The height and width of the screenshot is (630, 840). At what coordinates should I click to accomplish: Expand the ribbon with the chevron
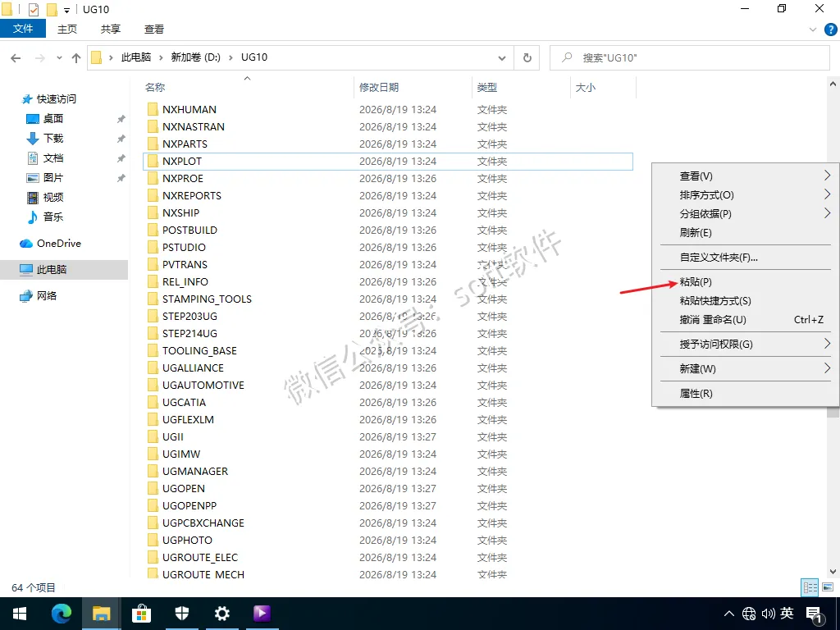point(813,30)
